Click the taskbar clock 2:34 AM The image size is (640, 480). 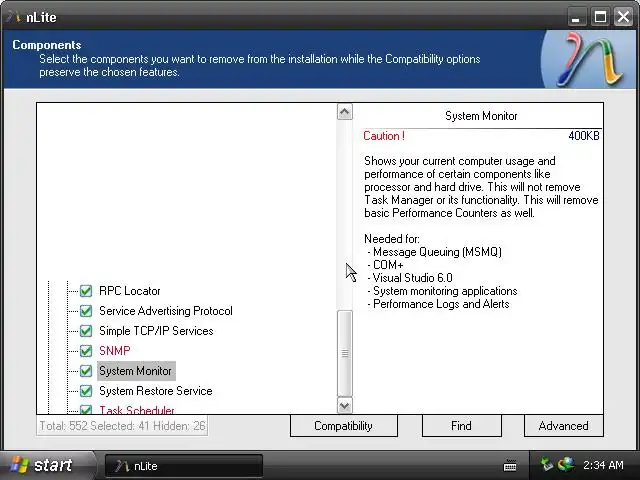click(603, 465)
